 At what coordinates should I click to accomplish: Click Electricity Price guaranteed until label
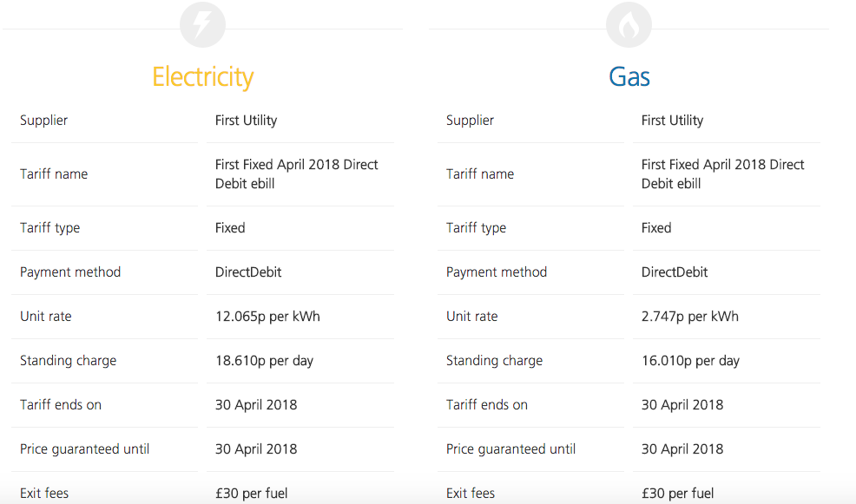(84, 448)
